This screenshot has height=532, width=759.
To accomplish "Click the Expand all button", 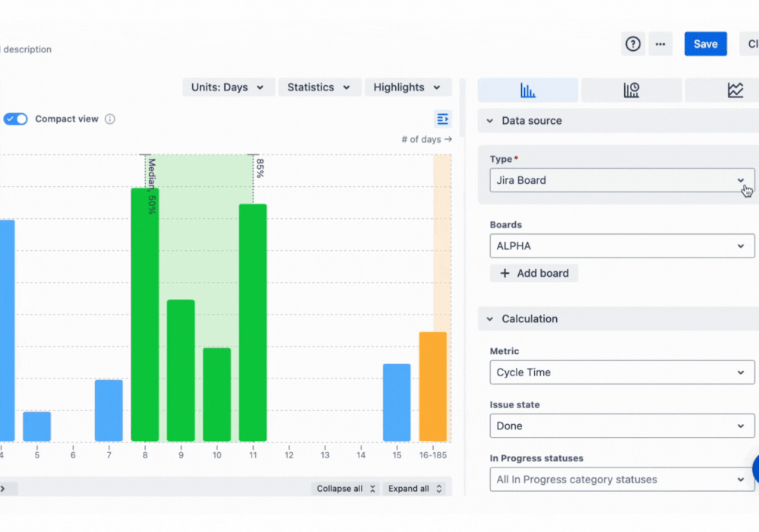I will (416, 489).
